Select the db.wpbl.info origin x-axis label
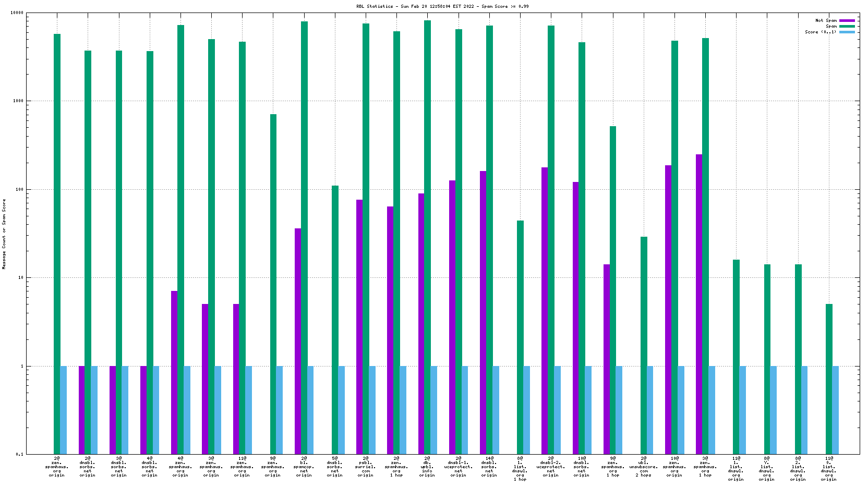This screenshot has height=488, width=868. click(427, 467)
